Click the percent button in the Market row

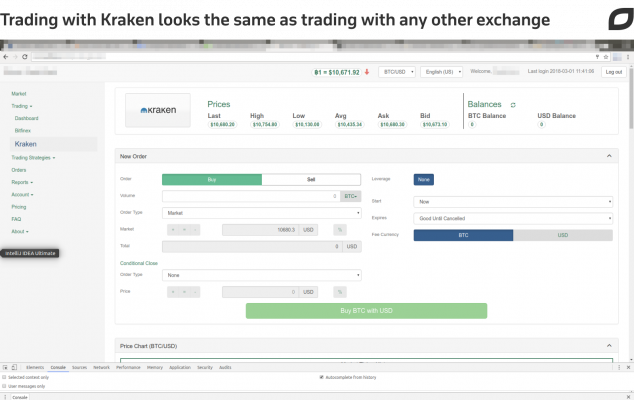(x=340, y=230)
